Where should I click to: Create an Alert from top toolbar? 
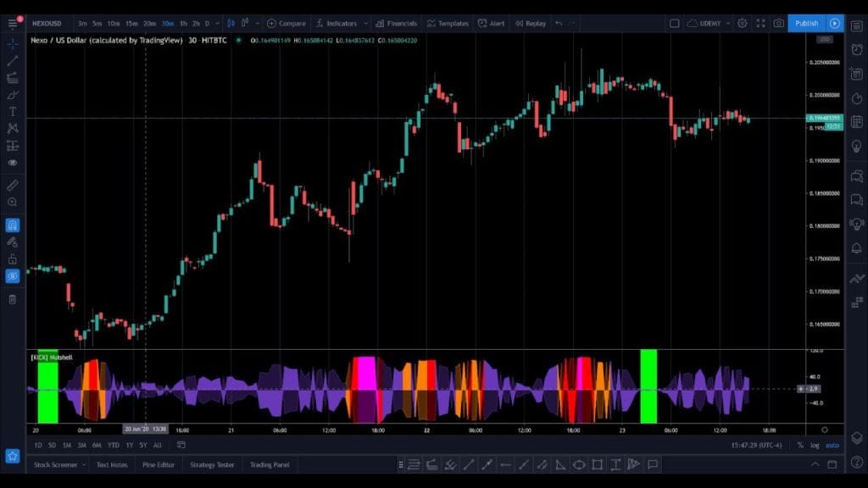(x=491, y=23)
